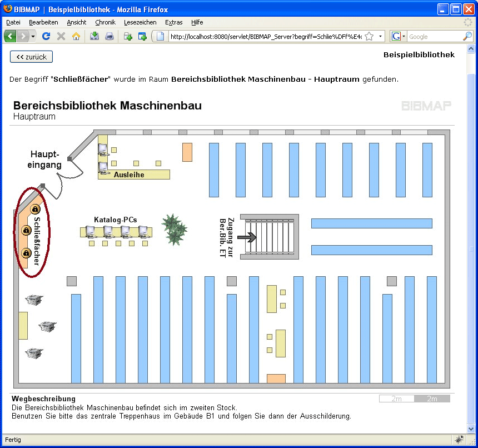Click the Firefox logo in title bar
The height and width of the screenshot is (448, 478).
click(x=8, y=9)
